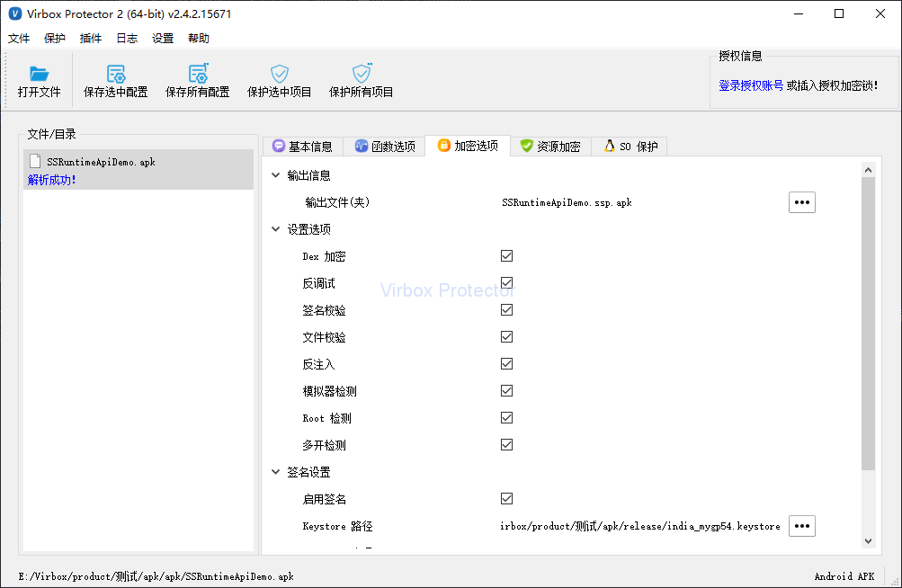This screenshot has width=902, height=588.
Task: Disable the 签名校验 checkbox
Action: point(507,310)
